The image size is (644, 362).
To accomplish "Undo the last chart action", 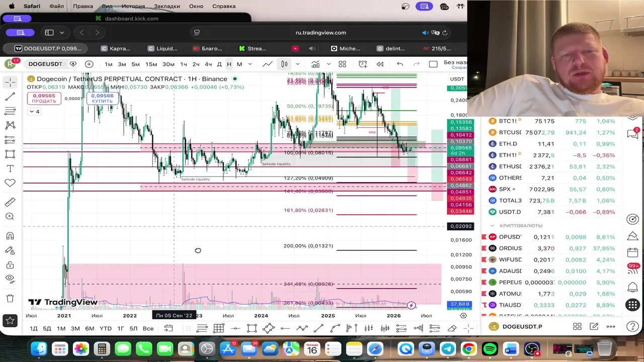I will click(400, 64).
